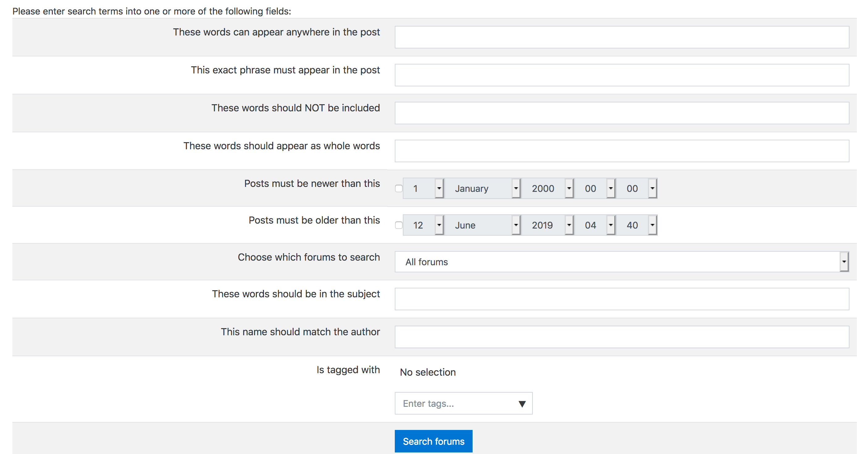868x454 pixels.
Task: Click the 'Is tagged with' label
Action: (x=348, y=370)
